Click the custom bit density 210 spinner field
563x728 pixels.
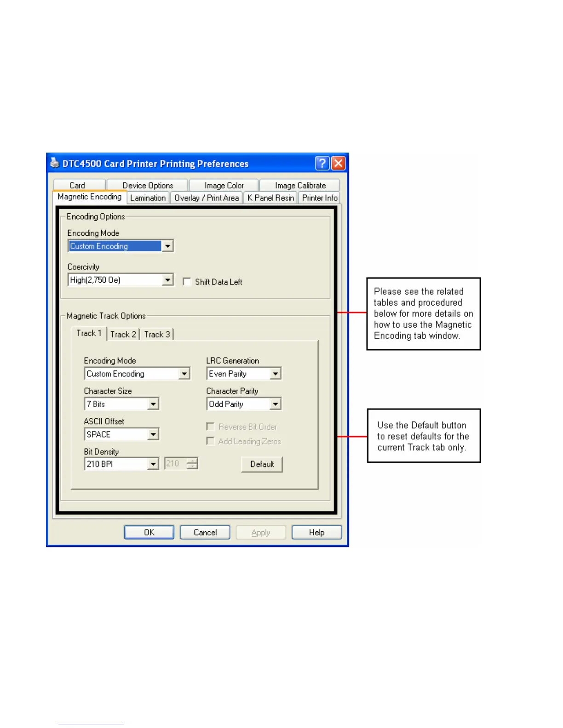[181, 463]
